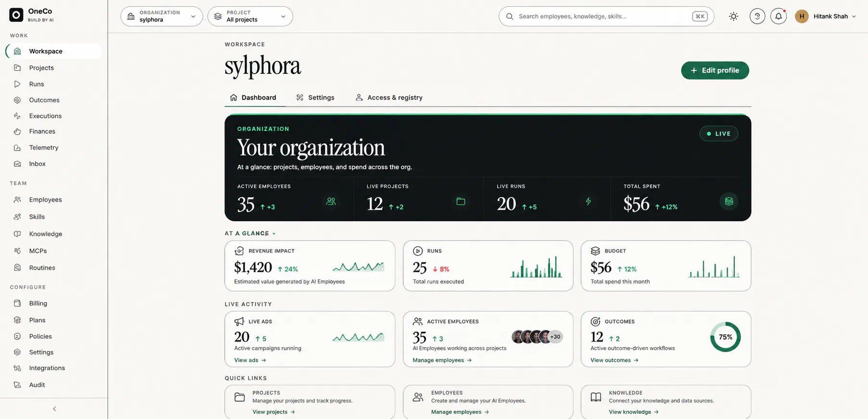Open the Project All projects dropdown
This screenshot has height=419, width=868.
coord(250,16)
